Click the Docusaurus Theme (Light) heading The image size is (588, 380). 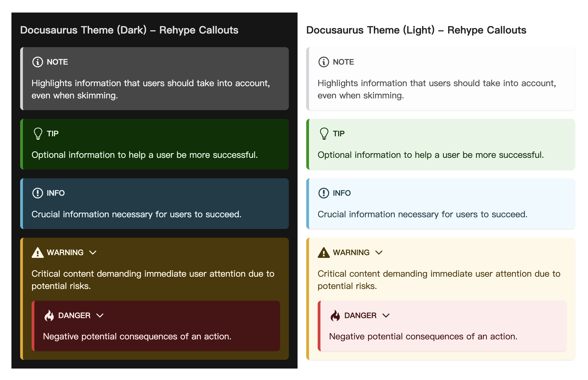click(x=416, y=30)
